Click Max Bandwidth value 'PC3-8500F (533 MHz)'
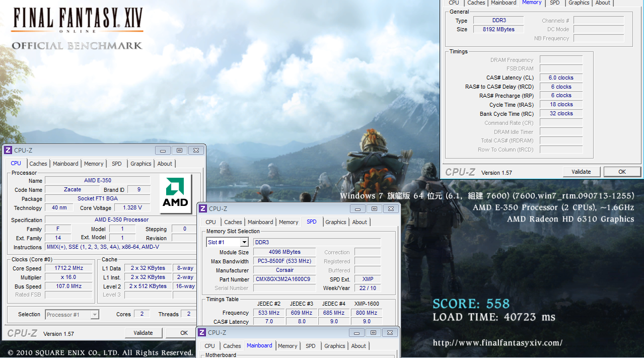The width and height of the screenshot is (644, 358). (x=284, y=261)
